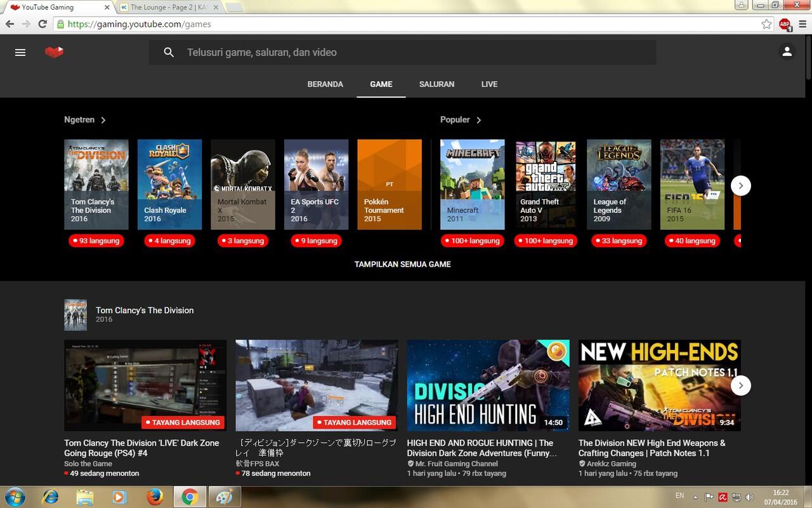The width and height of the screenshot is (812, 508).
Task: Play Dark Zone Going Rouge live thumbnail
Action: point(145,385)
